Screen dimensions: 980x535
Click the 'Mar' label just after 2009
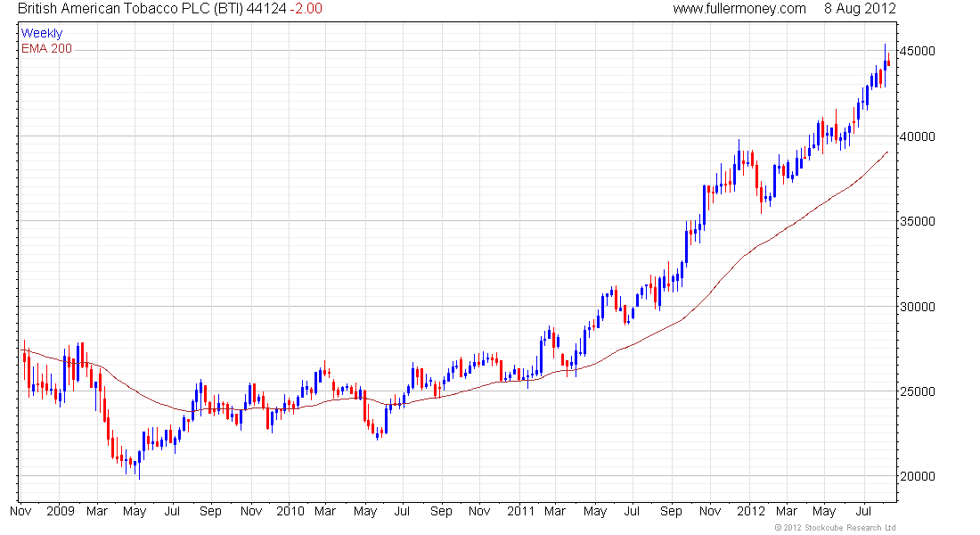pyautogui.click(x=97, y=511)
